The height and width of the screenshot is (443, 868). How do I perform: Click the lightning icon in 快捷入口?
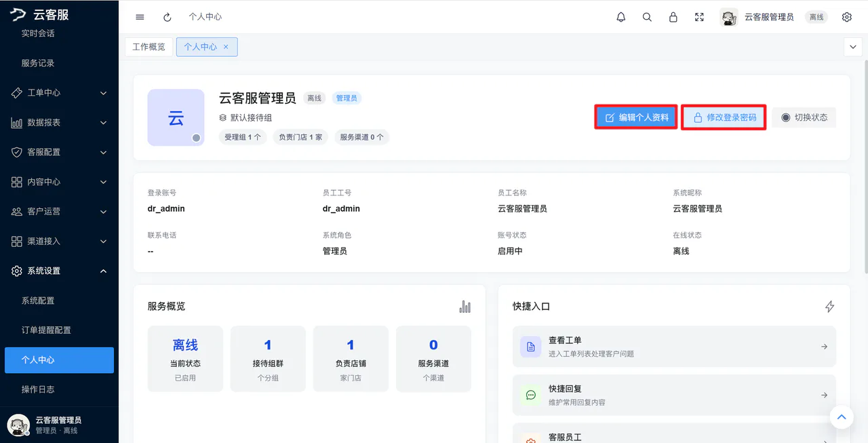pos(829,307)
